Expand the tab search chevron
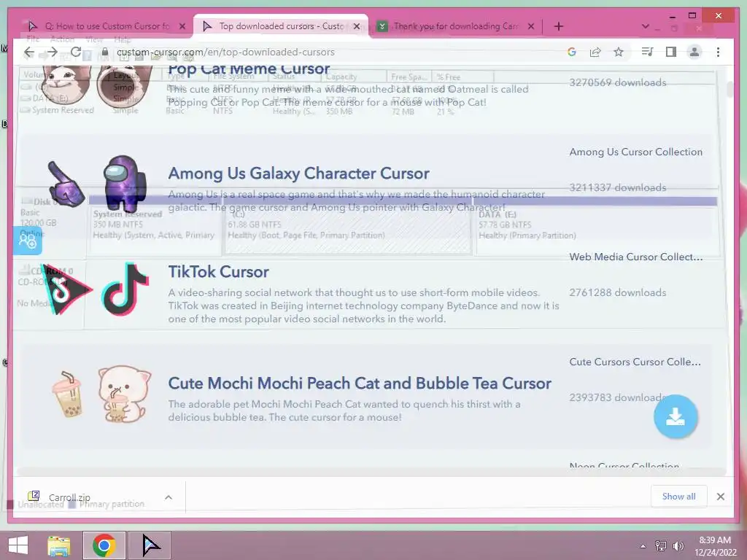This screenshot has height=560, width=747. click(x=646, y=26)
